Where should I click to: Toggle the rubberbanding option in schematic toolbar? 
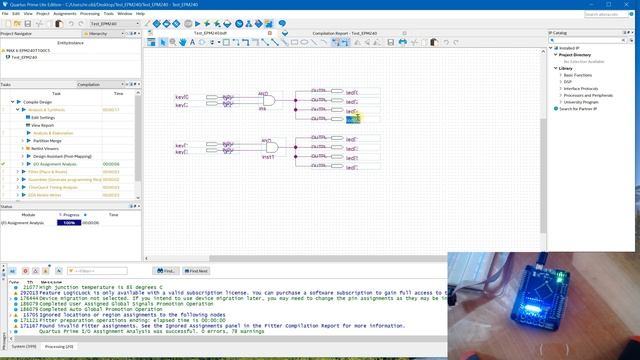tap(335, 42)
